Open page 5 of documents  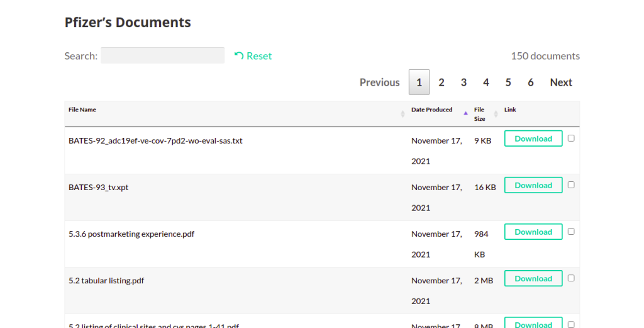click(508, 82)
